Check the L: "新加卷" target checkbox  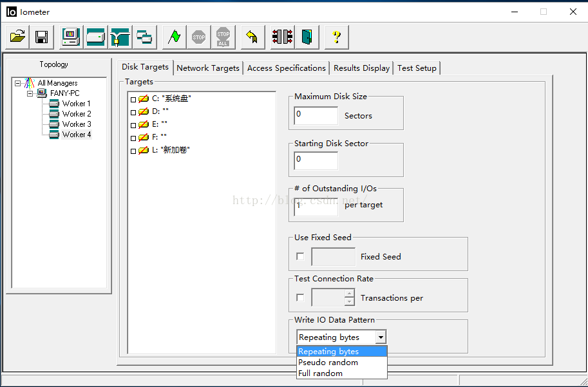point(133,151)
